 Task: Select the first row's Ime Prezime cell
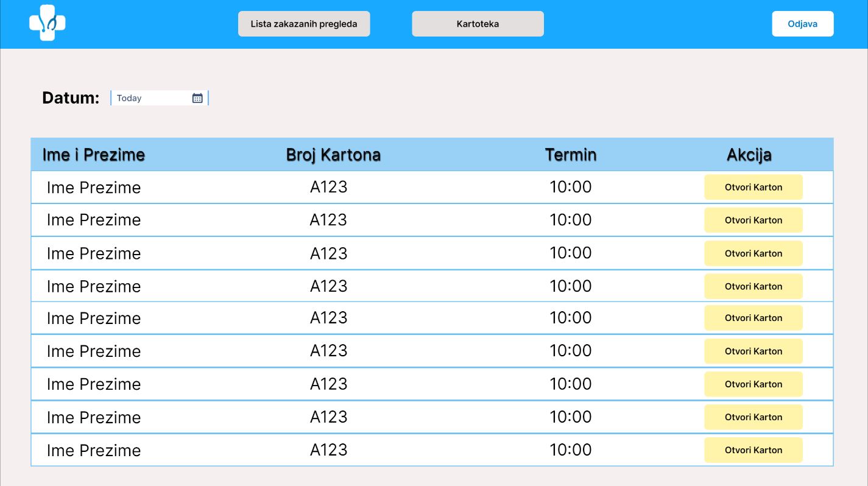(x=94, y=188)
